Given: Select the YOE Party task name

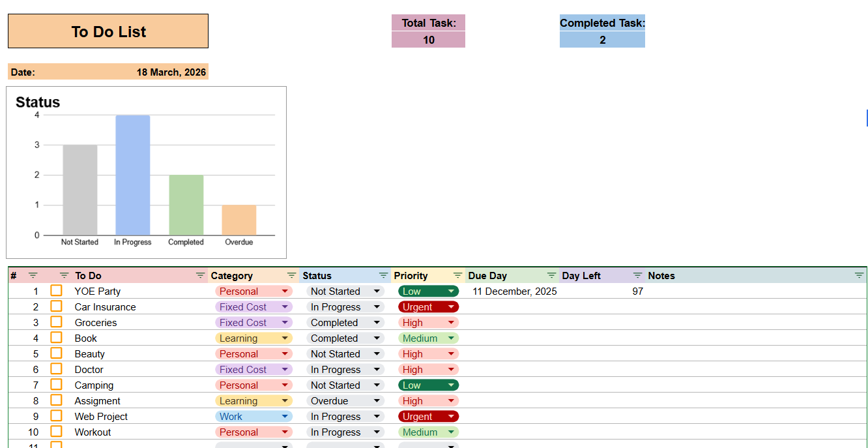Looking at the screenshot, I should (98, 291).
